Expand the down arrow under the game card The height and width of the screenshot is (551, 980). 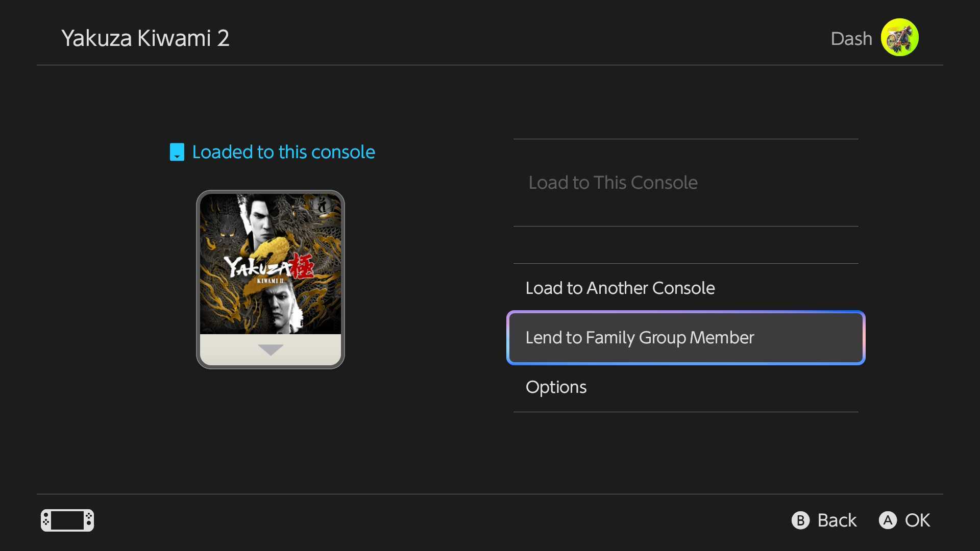(270, 349)
